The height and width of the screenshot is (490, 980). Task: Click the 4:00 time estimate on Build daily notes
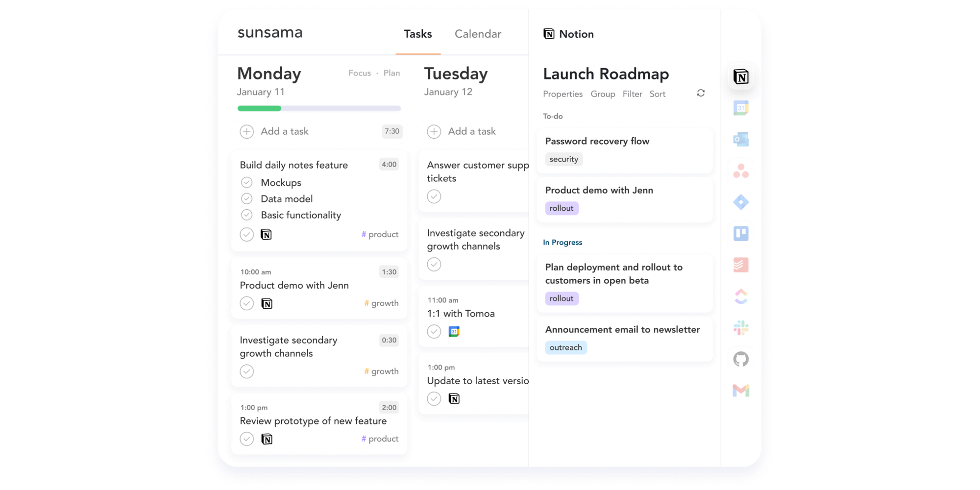pyautogui.click(x=389, y=165)
